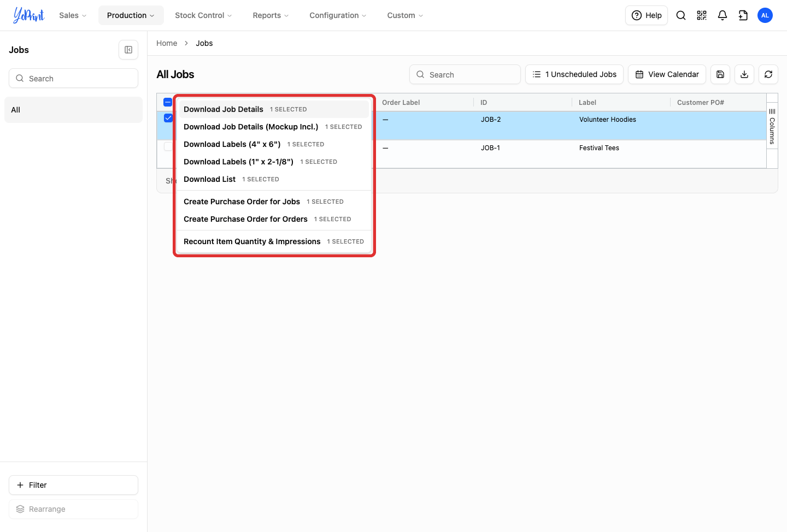Image resolution: width=787 pixels, height=532 pixels.
Task: Go to Home breadcrumb link
Action: point(167,43)
